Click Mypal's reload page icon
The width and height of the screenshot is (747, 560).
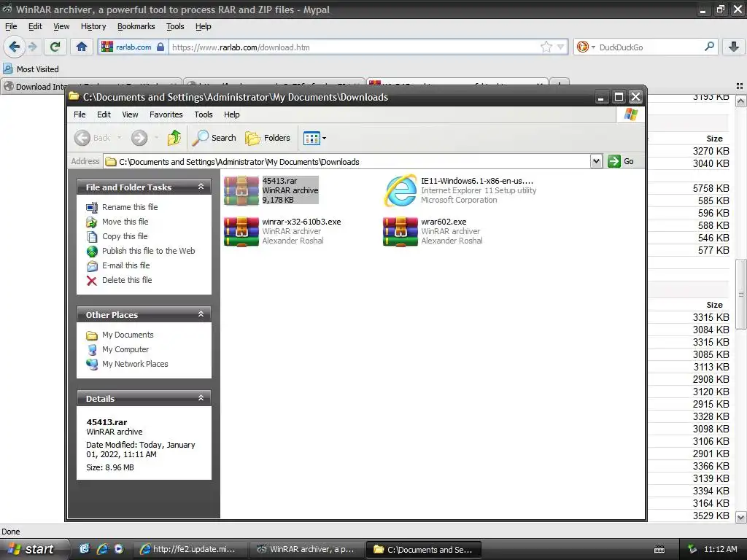[55, 47]
